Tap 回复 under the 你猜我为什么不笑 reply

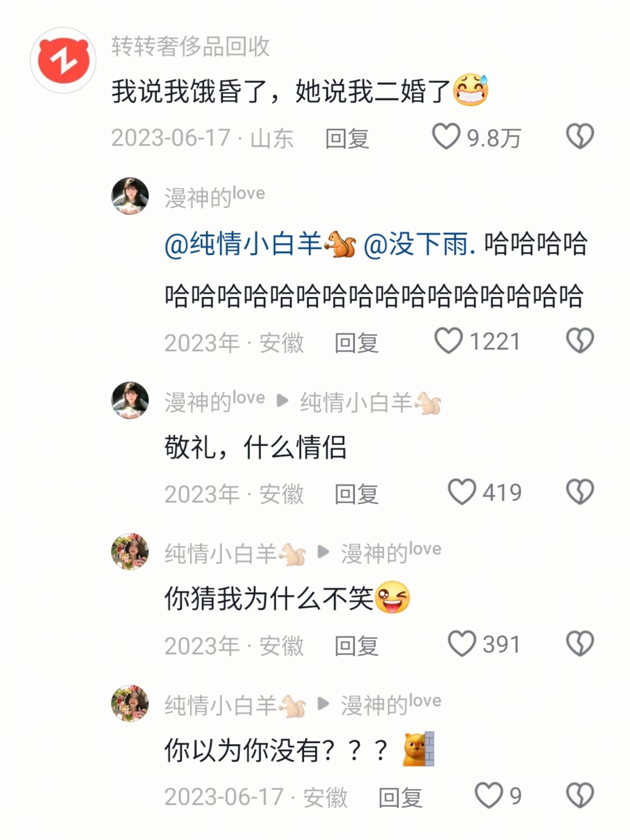[356, 645]
